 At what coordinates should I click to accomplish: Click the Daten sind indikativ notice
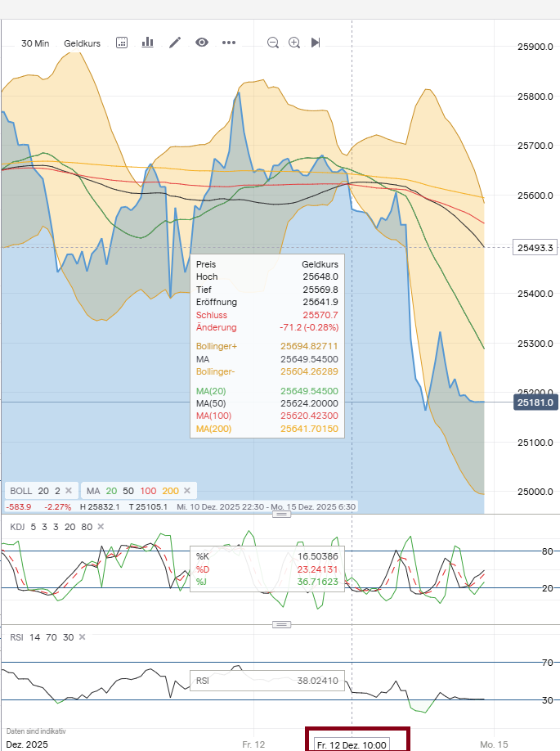point(36,731)
